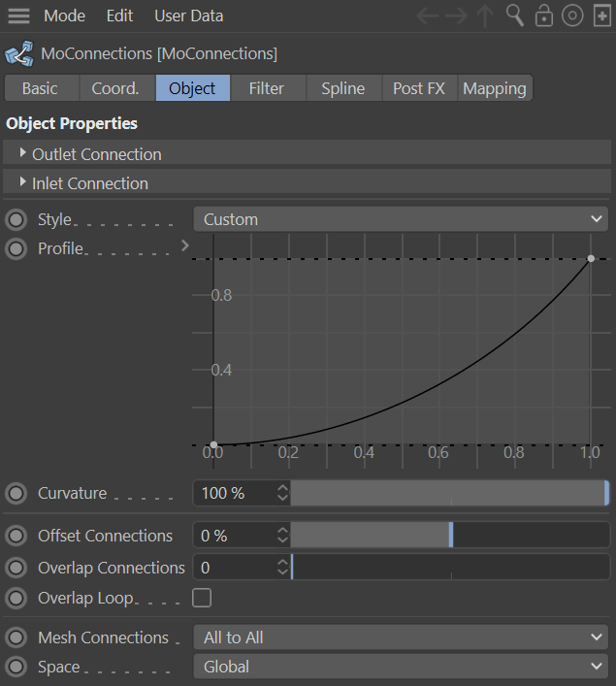Open the search magnifier icon
This screenshot has width=616, height=686.
pos(515,16)
